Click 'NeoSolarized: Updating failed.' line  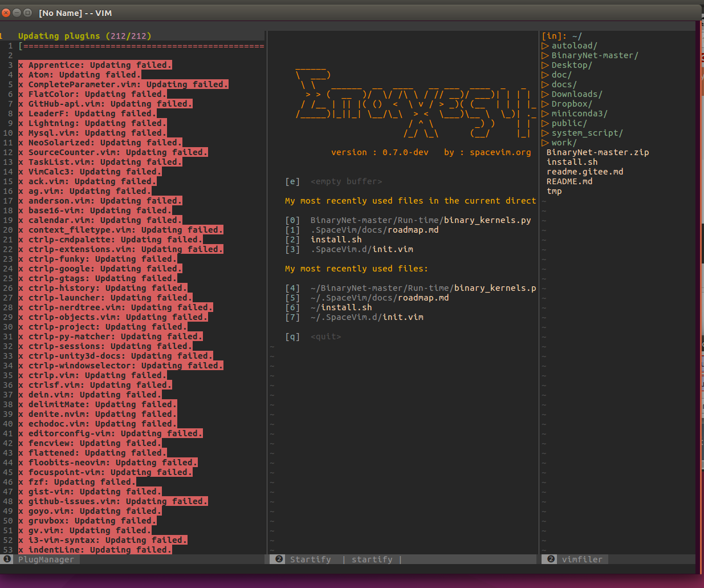[100, 143]
